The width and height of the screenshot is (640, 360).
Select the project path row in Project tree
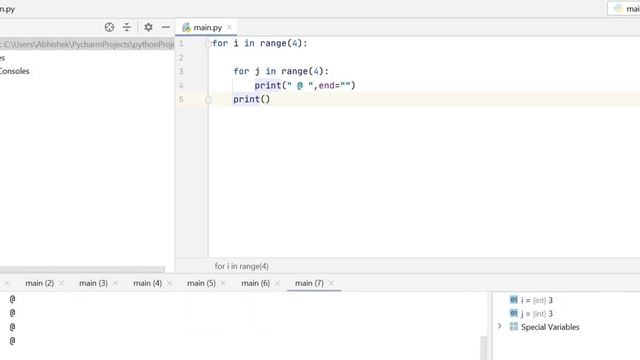coord(87,44)
